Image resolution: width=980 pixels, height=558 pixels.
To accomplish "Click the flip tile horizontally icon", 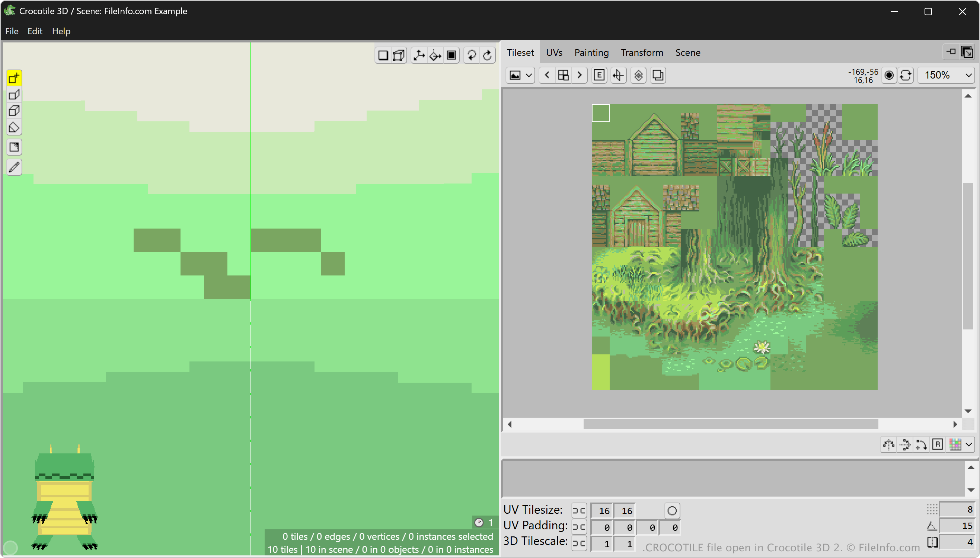I will click(888, 444).
